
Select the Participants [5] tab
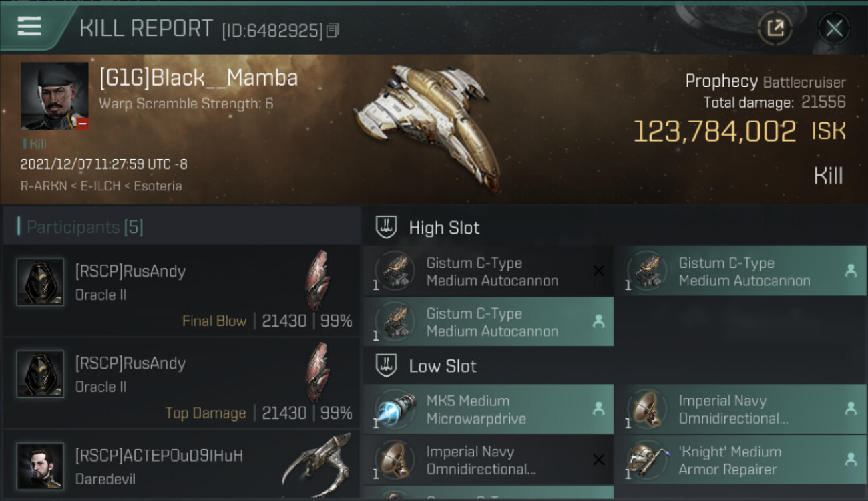pos(85,227)
